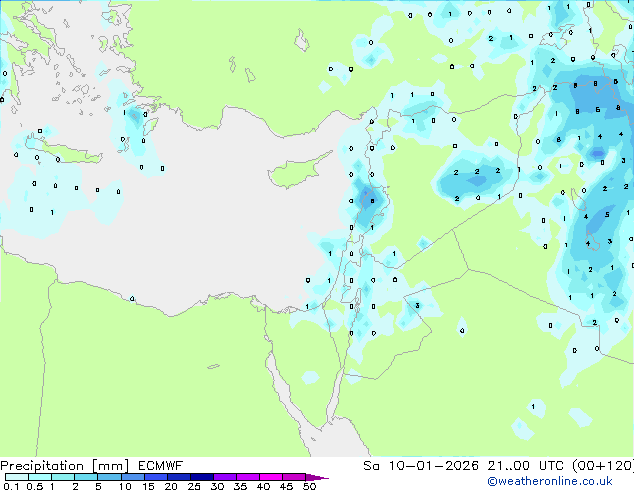Image resolution: width=634 pixels, height=490 pixels.
Task: Click the '21..00 UTC' time text
Action: pyautogui.click(x=526, y=466)
